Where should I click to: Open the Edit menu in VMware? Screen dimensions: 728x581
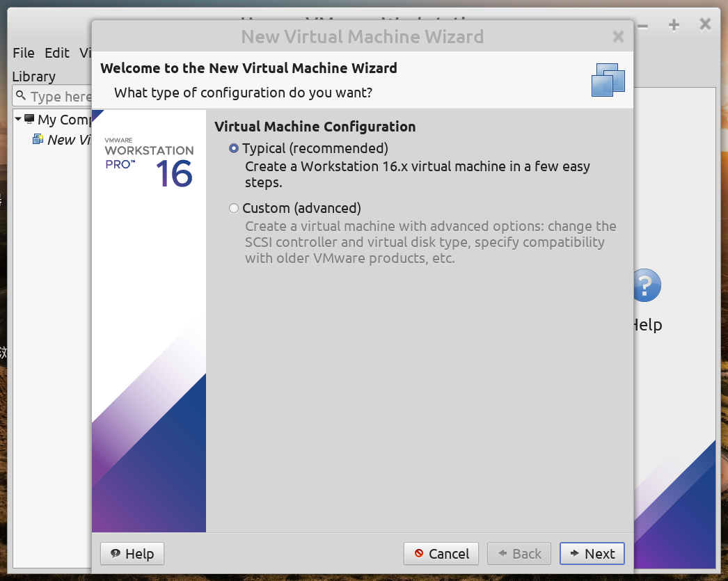point(57,53)
